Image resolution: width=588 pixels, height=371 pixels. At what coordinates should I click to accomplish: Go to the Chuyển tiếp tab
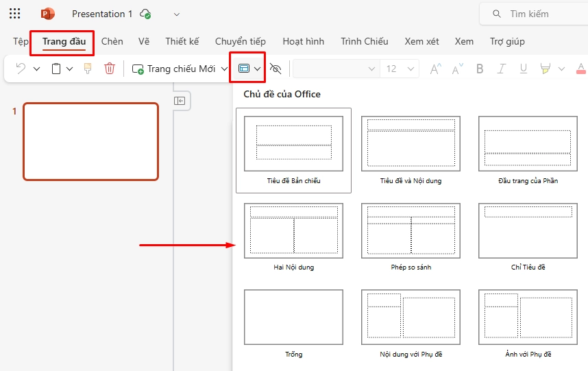point(241,41)
